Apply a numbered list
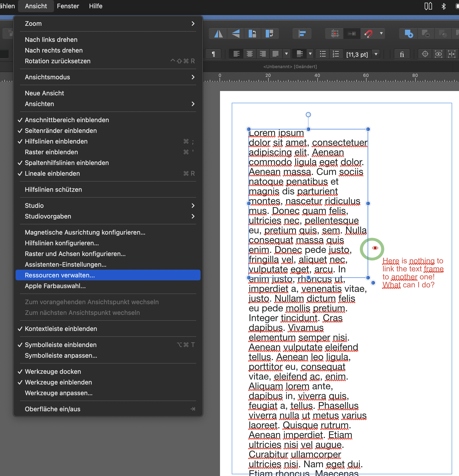 coord(336,54)
